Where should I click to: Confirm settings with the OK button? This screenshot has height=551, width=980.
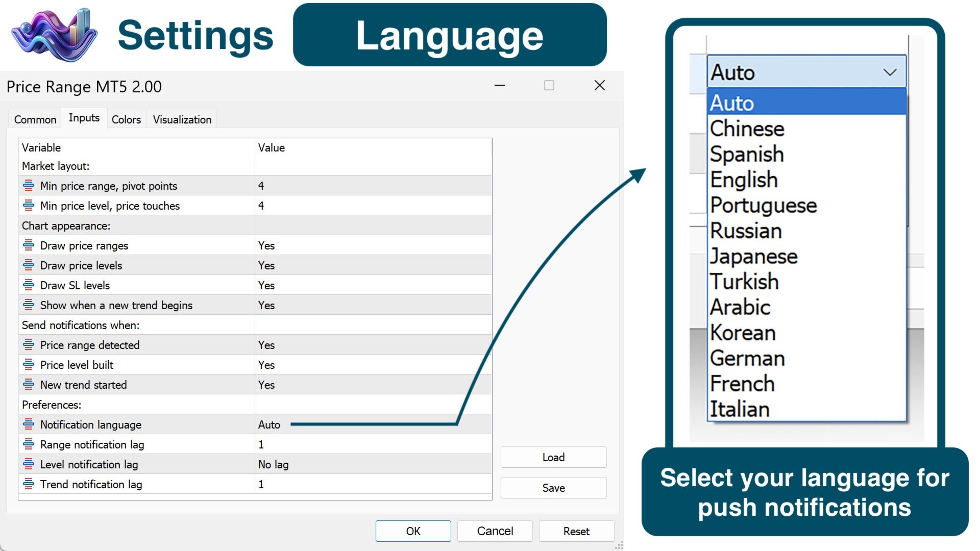pos(413,531)
